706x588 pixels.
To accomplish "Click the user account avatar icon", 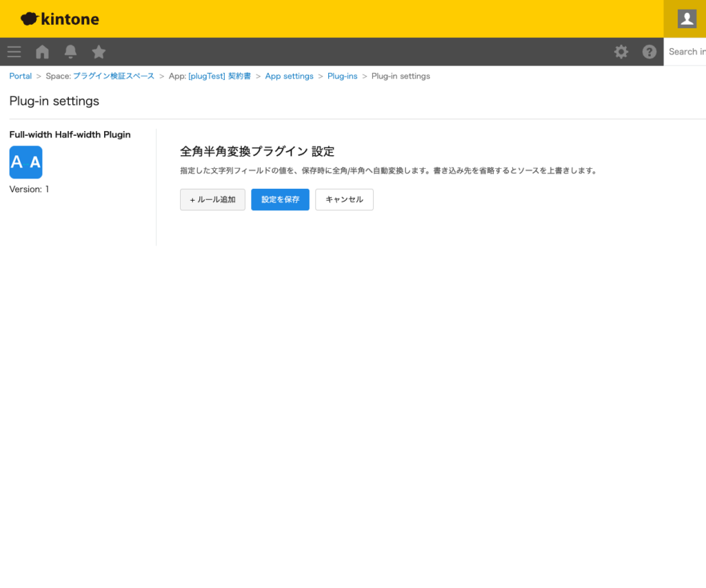I will [x=685, y=19].
